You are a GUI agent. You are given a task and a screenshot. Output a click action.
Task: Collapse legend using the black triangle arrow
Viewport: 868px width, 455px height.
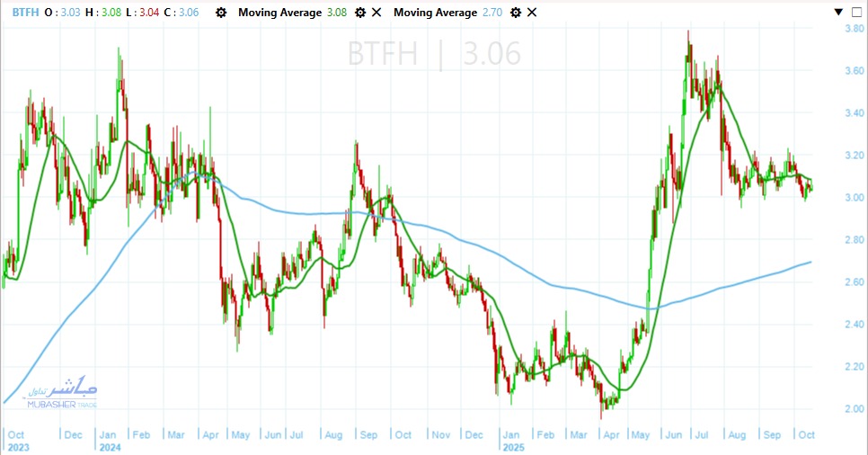coord(838,13)
